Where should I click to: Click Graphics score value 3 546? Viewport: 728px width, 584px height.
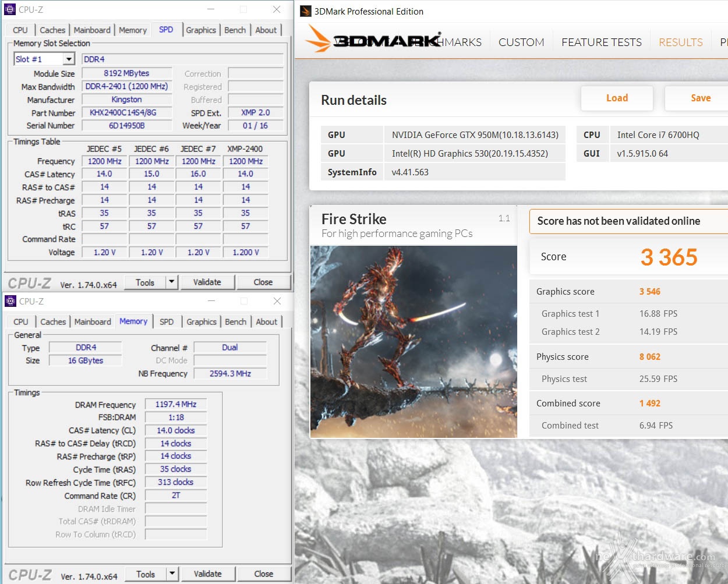650,292
